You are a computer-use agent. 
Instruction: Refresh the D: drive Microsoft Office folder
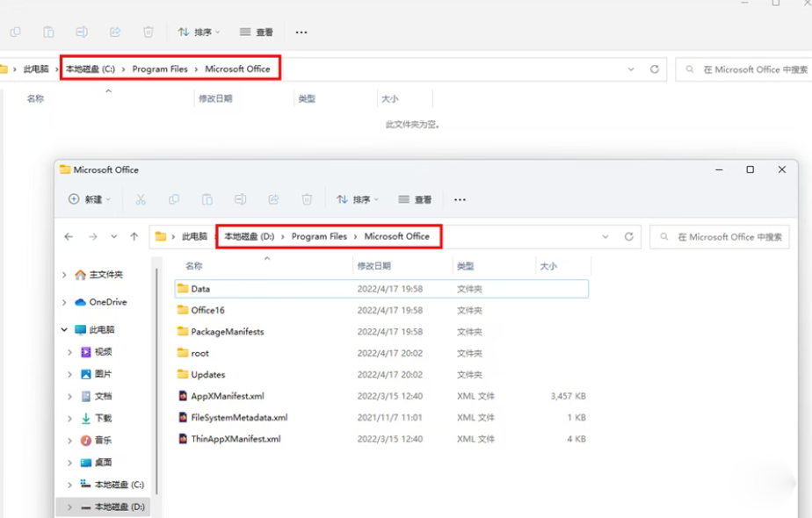(x=628, y=236)
